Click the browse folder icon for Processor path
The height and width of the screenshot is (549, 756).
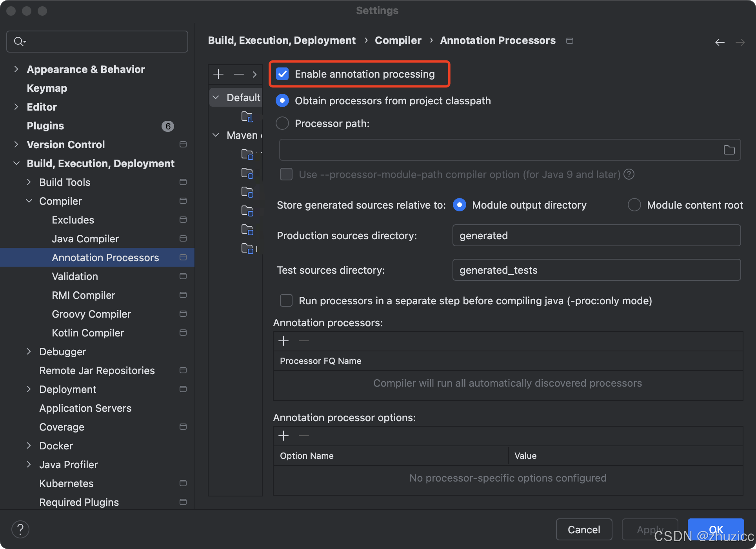pyautogui.click(x=729, y=150)
